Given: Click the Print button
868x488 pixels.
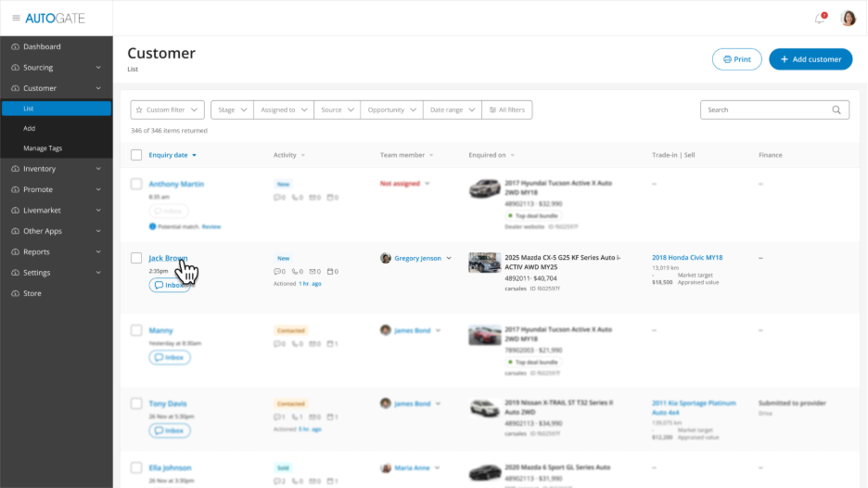Looking at the screenshot, I should click(x=736, y=59).
